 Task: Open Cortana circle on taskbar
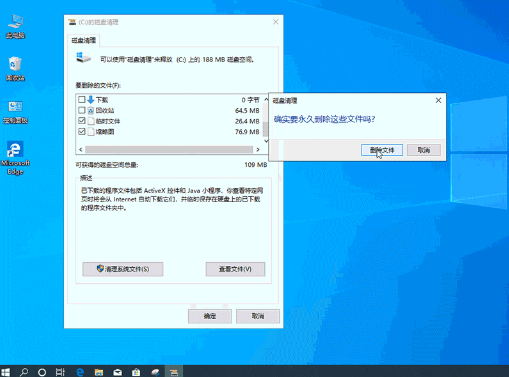pos(42,372)
